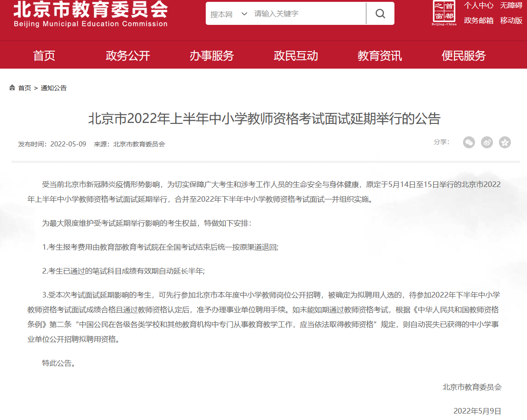The image size is (527, 420).
Task: Select the 政民互动 navigation item
Action: 296,56
